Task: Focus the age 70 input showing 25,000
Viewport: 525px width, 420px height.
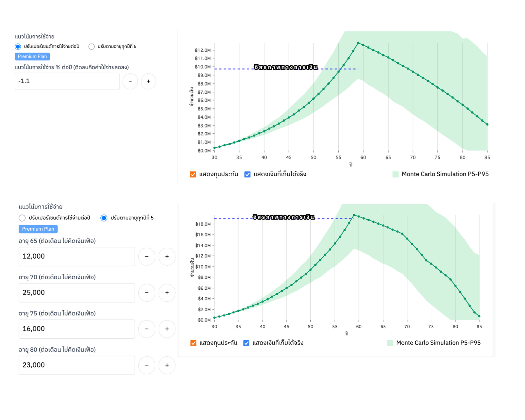Action: 77,293
